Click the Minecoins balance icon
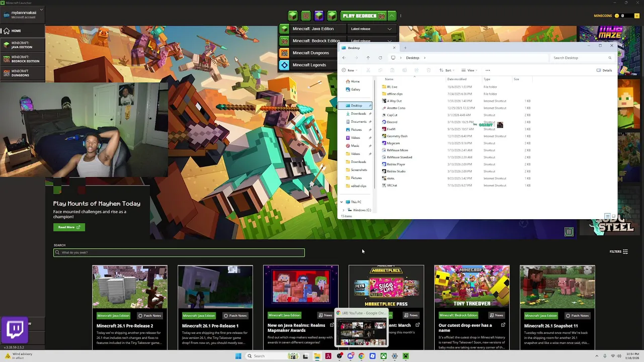 click(617, 16)
